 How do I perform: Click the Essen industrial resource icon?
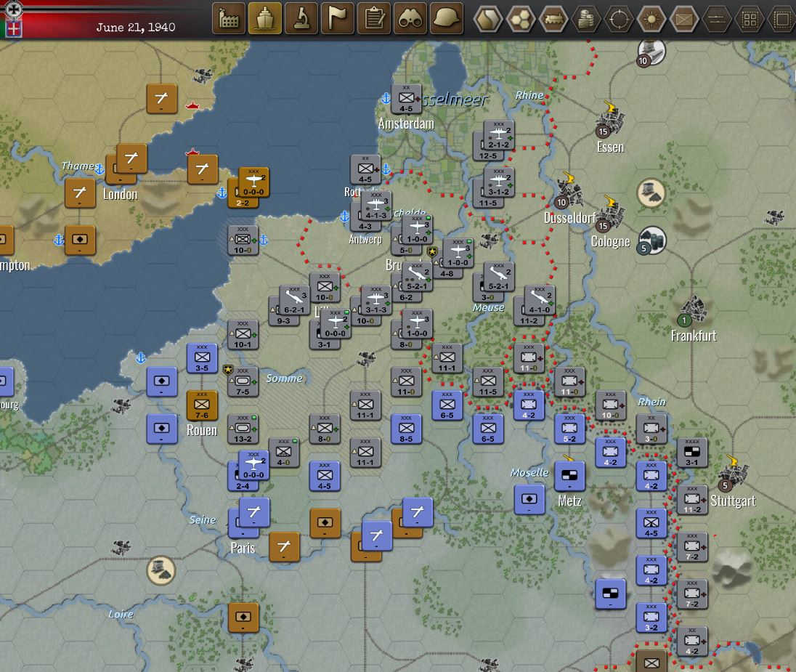tap(611, 119)
